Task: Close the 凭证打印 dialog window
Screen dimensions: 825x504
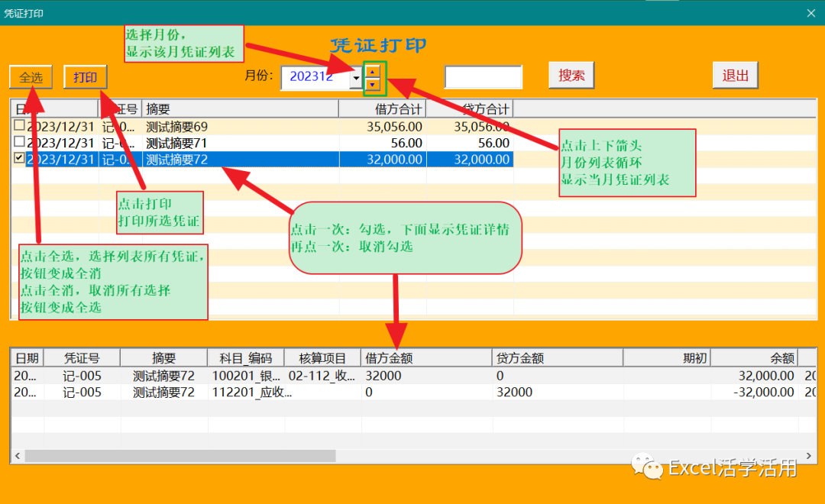Action: [x=812, y=13]
